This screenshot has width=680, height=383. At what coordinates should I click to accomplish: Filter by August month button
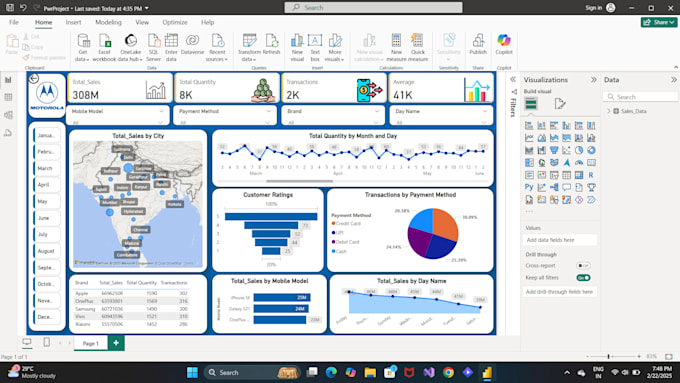(47, 251)
